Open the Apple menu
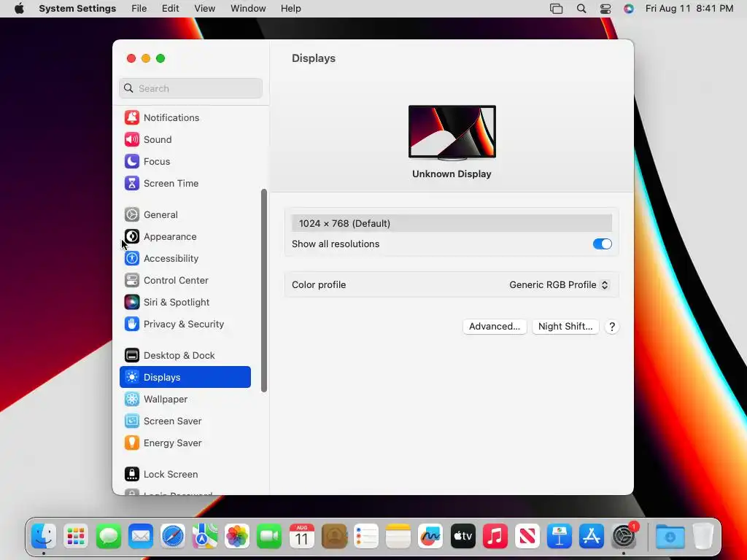The image size is (747, 560). [19, 9]
